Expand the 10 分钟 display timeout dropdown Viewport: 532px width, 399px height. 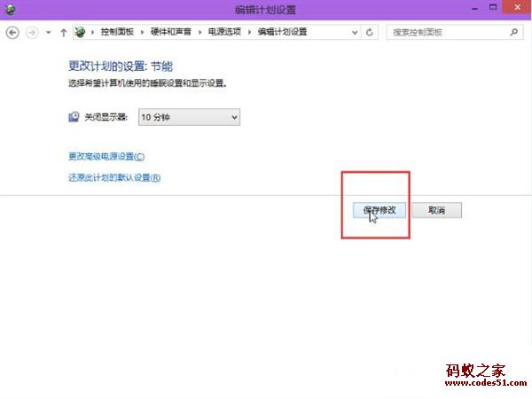click(234, 117)
